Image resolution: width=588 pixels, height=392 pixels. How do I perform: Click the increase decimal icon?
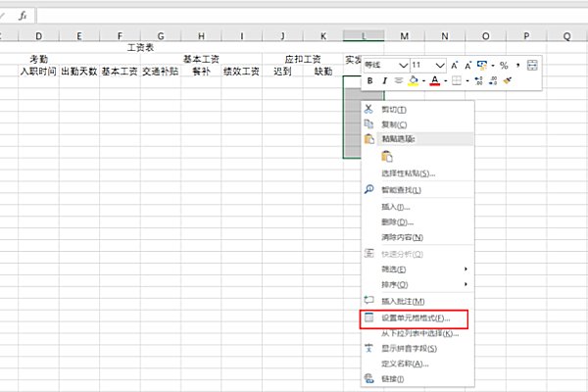click(479, 80)
